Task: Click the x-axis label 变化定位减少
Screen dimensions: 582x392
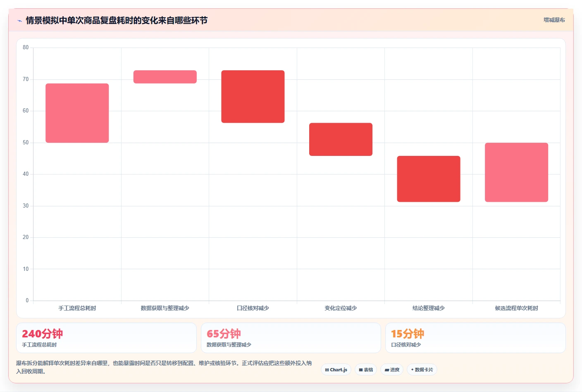Action: (341, 308)
